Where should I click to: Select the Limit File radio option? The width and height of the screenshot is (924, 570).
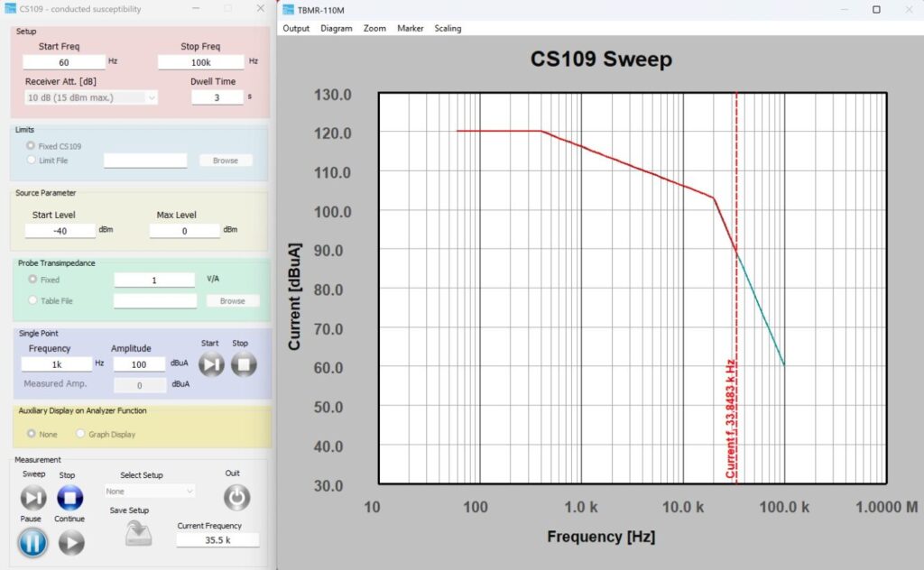click(x=32, y=160)
